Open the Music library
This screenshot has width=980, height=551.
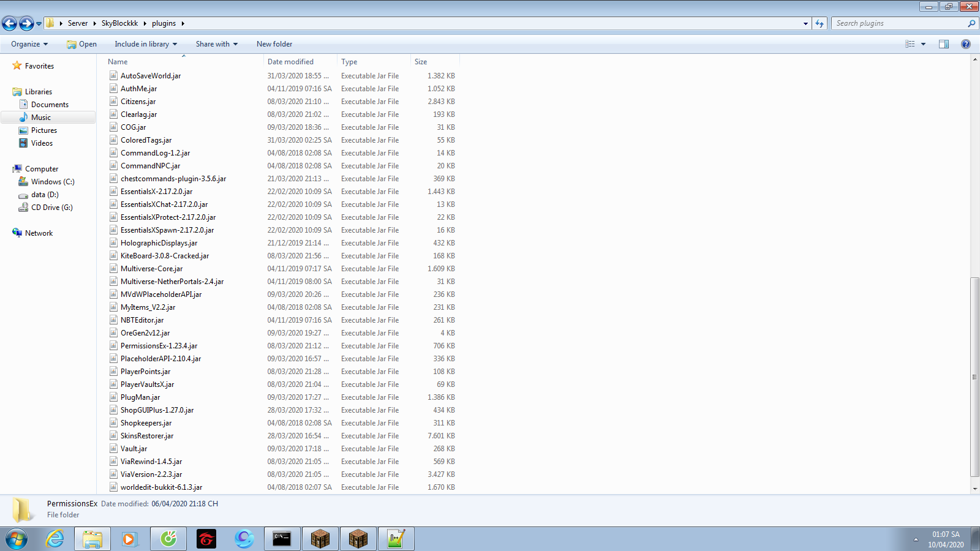[41, 118]
